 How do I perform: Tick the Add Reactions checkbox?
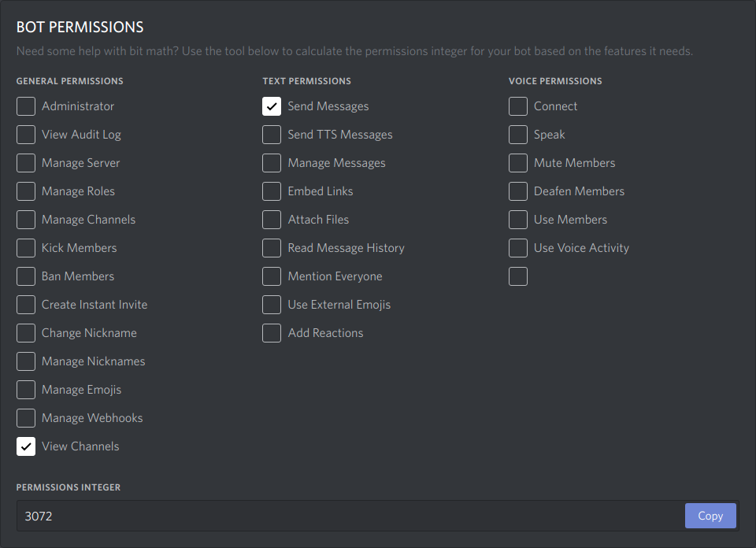[x=272, y=333]
